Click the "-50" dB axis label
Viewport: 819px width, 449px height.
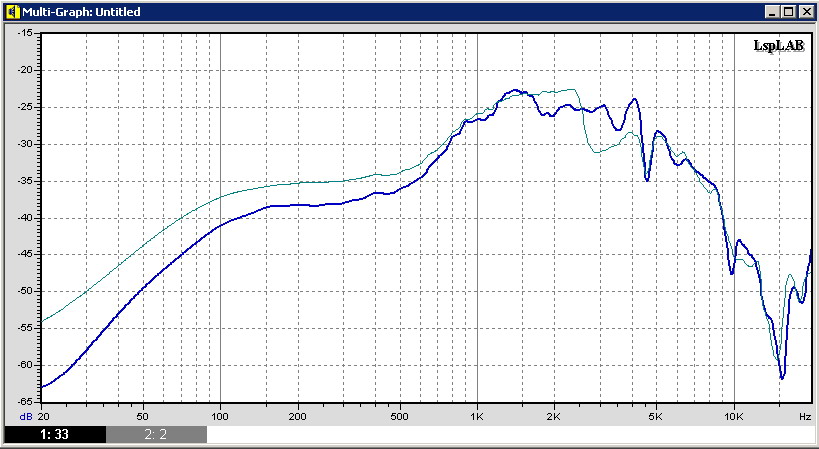pyautogui.click(x=25, y=291)
